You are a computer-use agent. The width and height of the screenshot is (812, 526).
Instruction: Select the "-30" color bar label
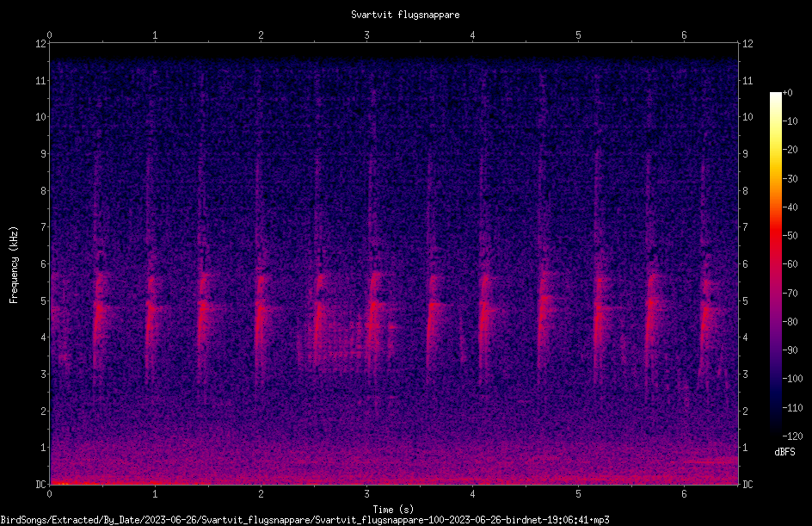(x=790, y=179)
